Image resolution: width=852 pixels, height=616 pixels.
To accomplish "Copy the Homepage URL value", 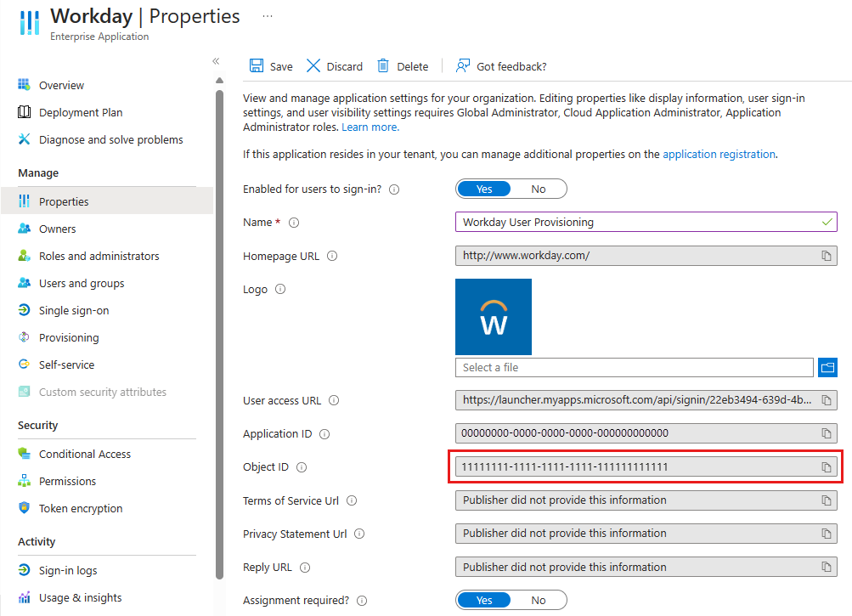I will [827, 255].
